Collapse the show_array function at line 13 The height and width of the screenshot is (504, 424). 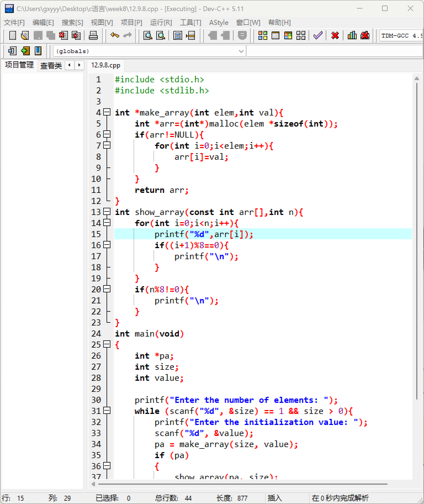coord(107,212)
